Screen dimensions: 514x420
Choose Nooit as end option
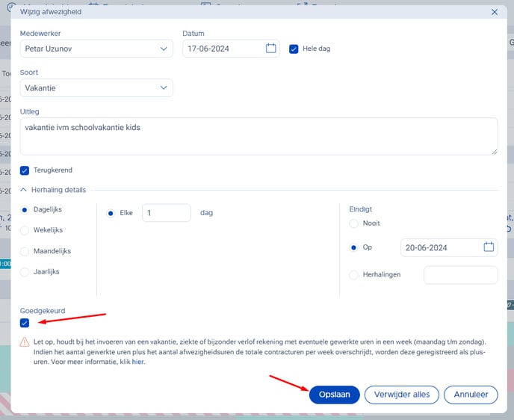click(353, 223)
